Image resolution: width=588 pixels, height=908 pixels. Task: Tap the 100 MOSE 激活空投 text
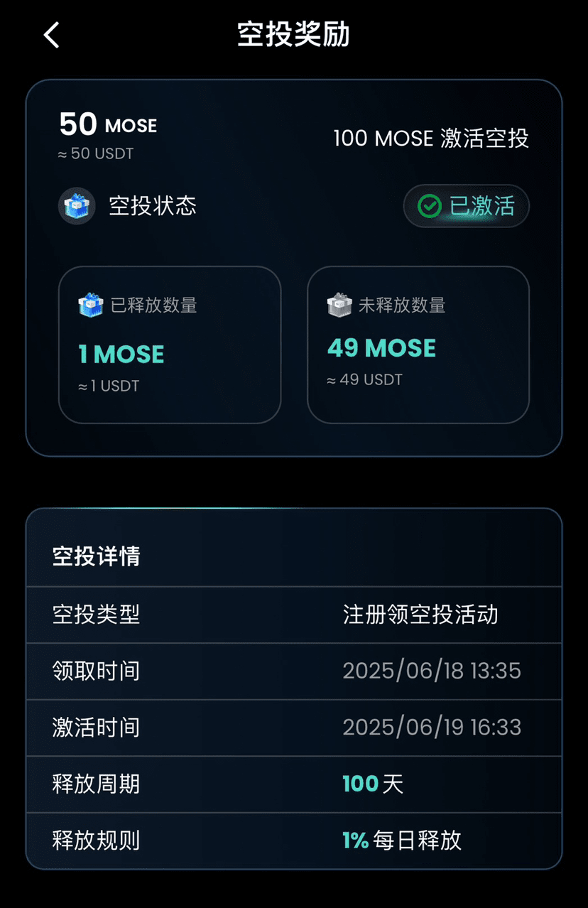click(x=432, y=138)
